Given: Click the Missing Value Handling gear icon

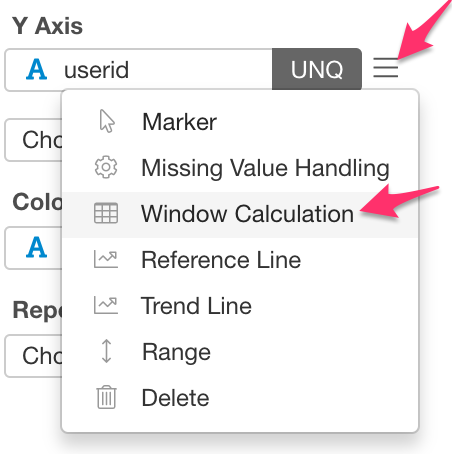Looking at the screenshot, I should click(106, 167).
